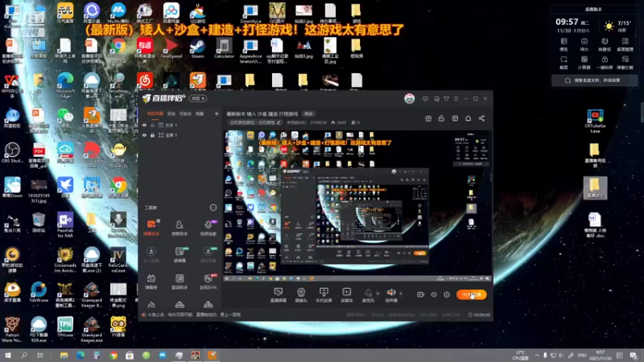Switch to the second scene tab
This screenshot has width=644, height=362.
coord(171,113)
